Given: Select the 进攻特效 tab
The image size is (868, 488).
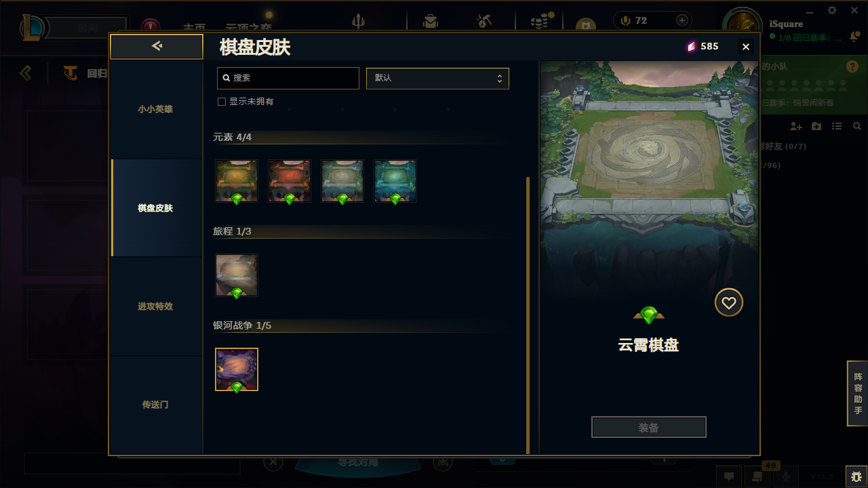Looking at the screenshot, I should coord(155,306).
